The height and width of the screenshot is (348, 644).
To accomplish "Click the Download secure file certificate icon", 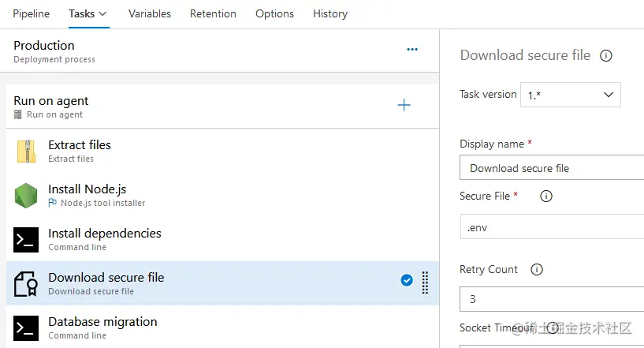I will tap(26, 284).
